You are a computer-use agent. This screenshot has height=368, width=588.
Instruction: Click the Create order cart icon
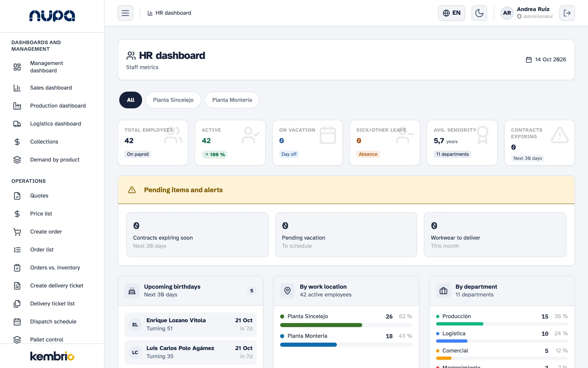(x=17, y=232)
